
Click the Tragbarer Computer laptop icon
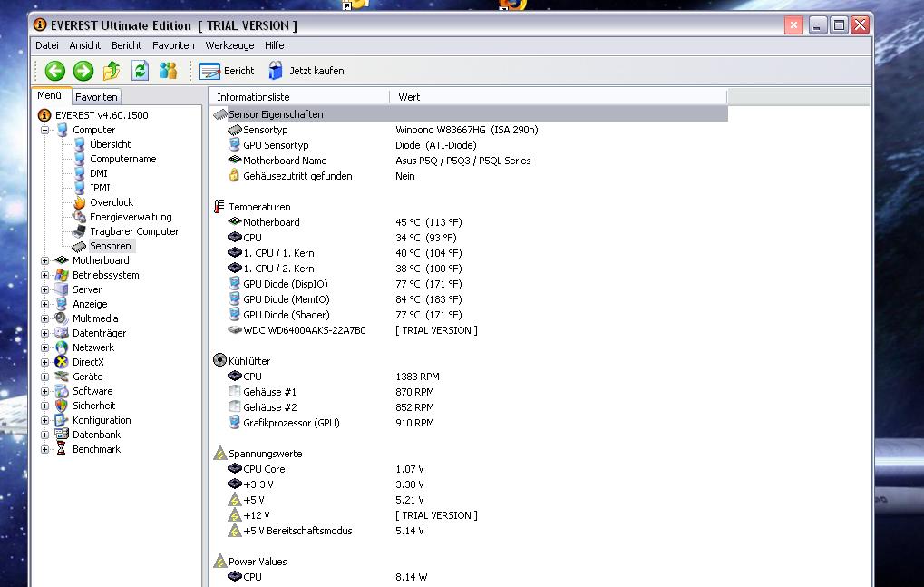click(x=80, y=231)
